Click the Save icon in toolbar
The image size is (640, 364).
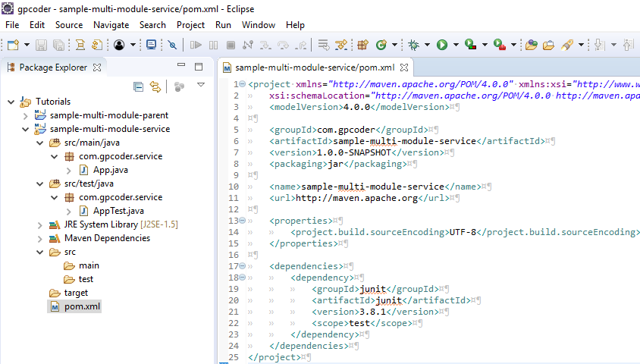pyautogui.click(x=40, y=45)
